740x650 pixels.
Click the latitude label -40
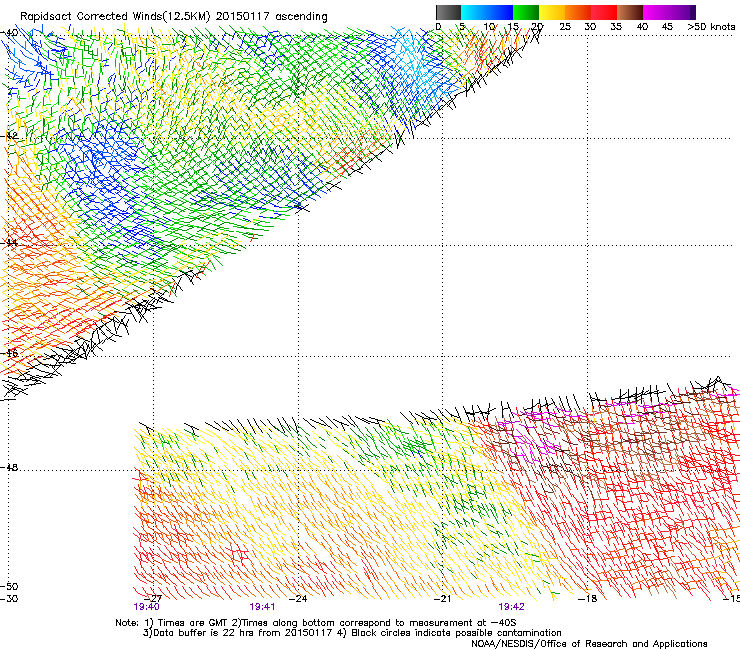click(x=9, y=33)
